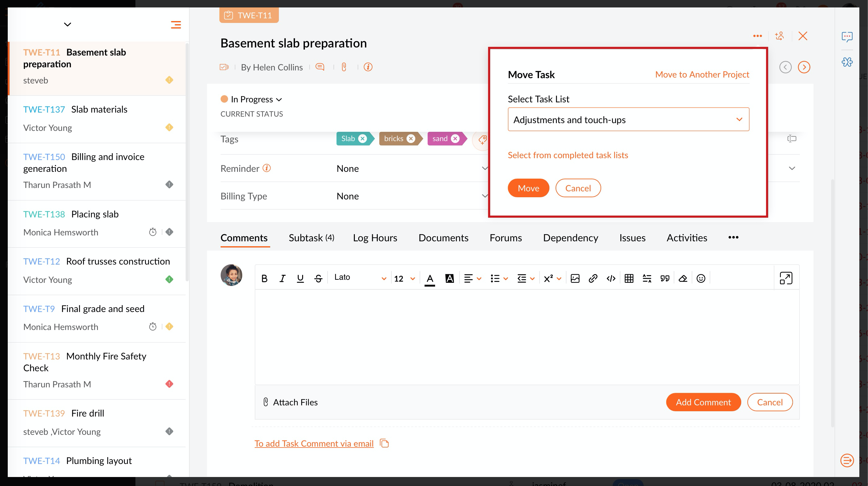Expand comment editor to full size
Viewport: 868px width, 486px height.
click(786, 279)
